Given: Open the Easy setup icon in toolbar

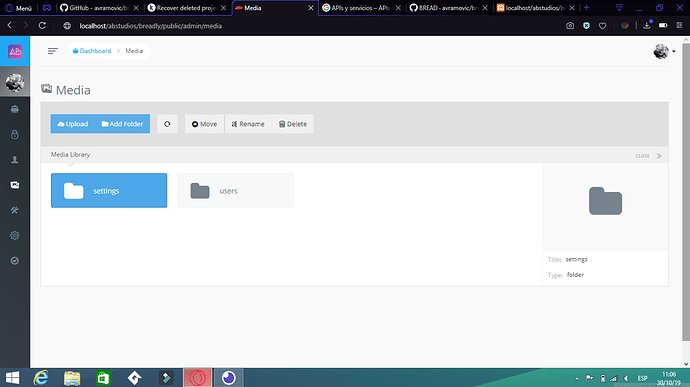Looking at the screenshot, I should pyautogui.click(x=679, y=26).
